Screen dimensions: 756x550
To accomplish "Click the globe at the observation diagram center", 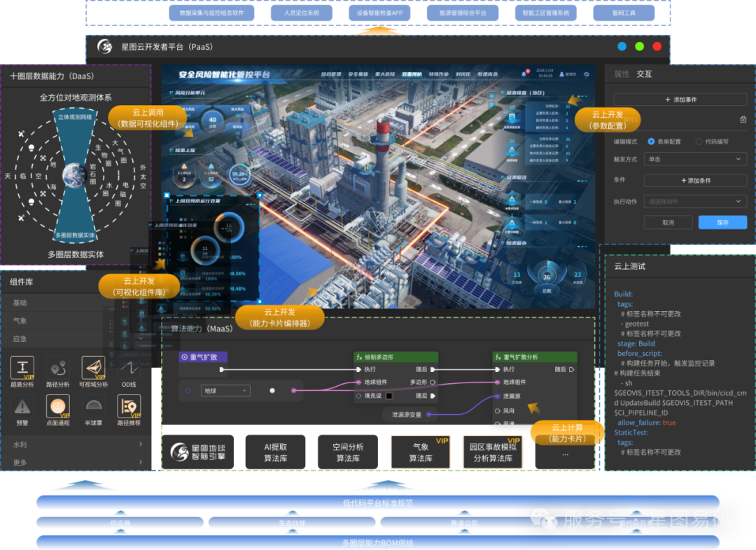I will tap(75, 176).
